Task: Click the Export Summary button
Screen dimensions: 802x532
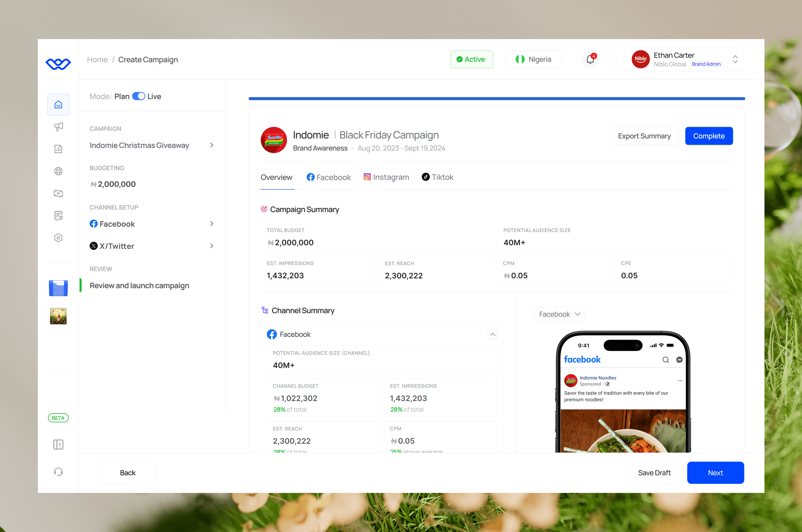Action: [x=644, y=136]
